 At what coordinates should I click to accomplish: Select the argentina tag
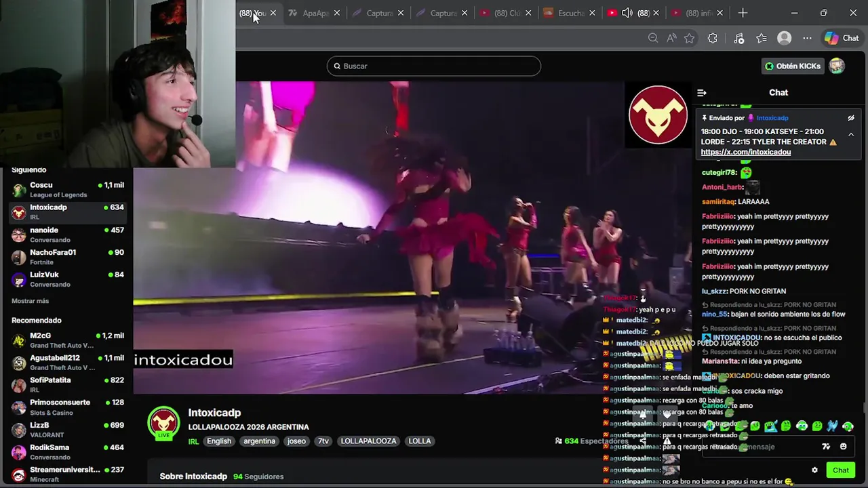point(259,441)
